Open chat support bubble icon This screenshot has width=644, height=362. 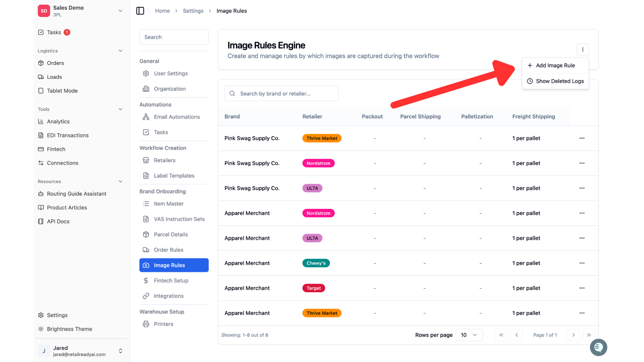point(598,347)
